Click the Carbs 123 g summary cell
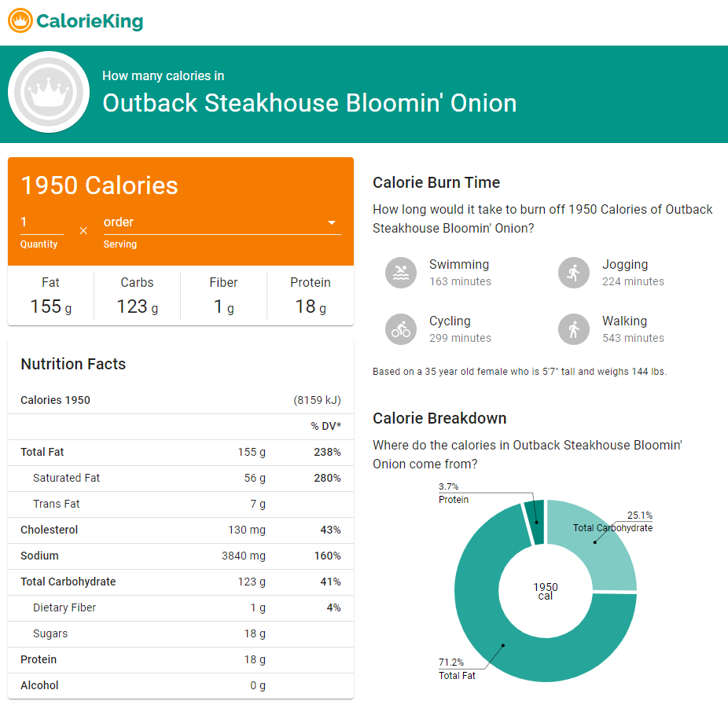728x712 pixels. (138, 296)
